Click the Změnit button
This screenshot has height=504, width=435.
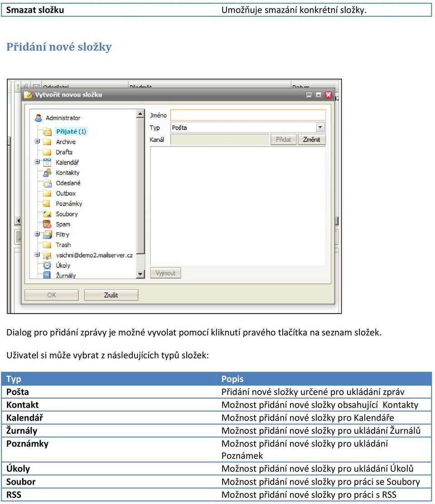pyautogui.click(x=312, y=140)
